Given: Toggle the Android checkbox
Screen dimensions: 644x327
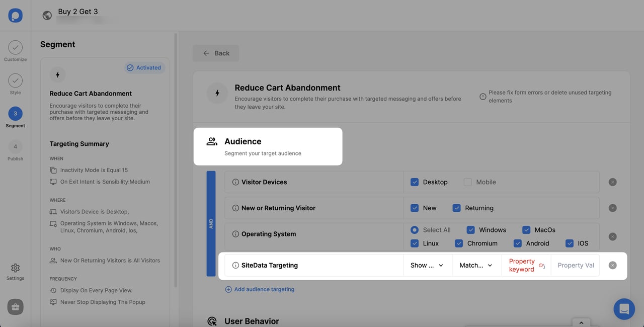Looking at the screenshot, I should click(518, 243).
